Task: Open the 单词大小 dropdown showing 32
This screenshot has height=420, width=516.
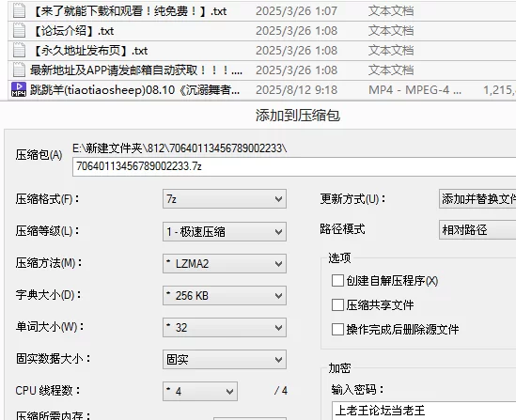Action: (x=225, y=328)
